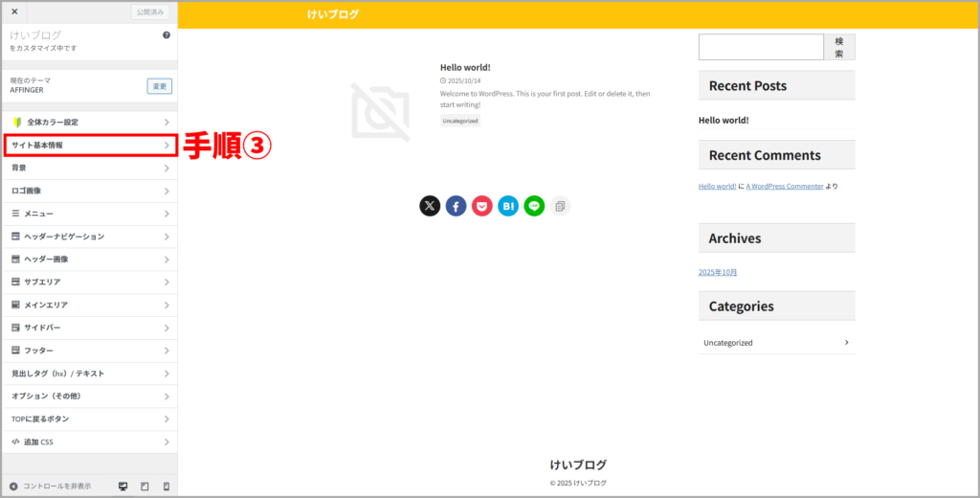This screenshot has width=980, height=498.
Task: Click the sidebar search input field
Action: (761, 47)
